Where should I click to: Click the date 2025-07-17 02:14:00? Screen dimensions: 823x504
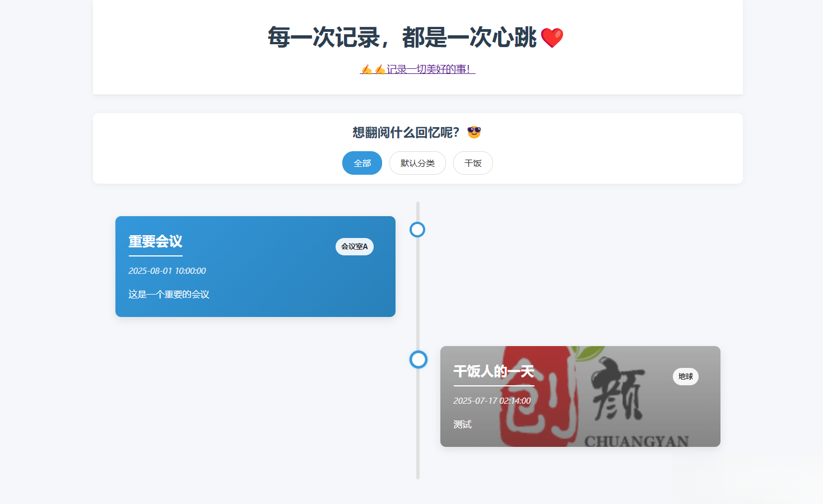tap(491, 400)
